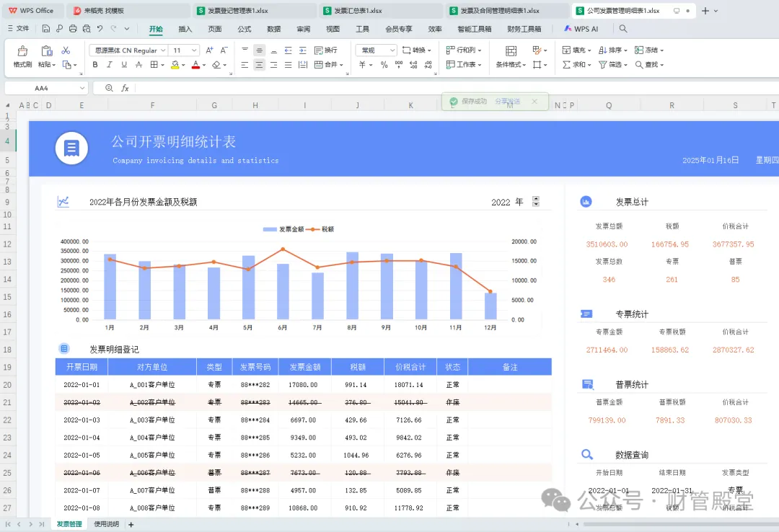779x532 pixels.
Task: Align text right icon
Action: click(274, 65)
